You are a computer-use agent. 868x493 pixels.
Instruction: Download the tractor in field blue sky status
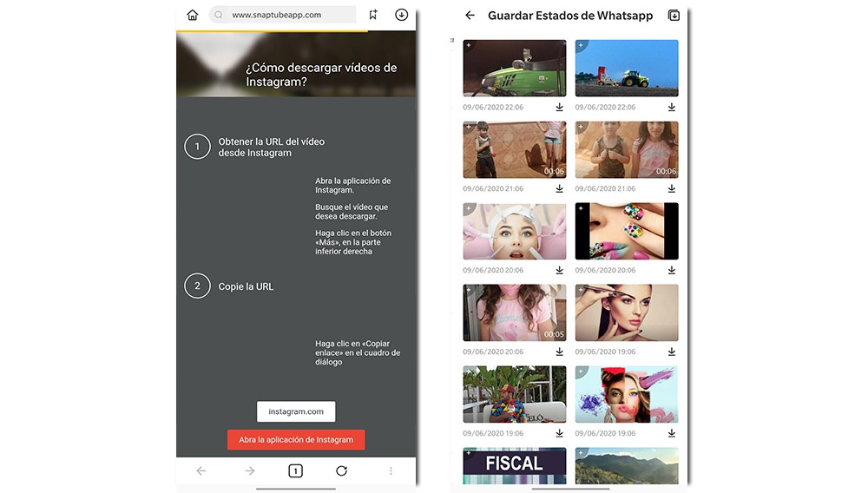pos(672,108)
